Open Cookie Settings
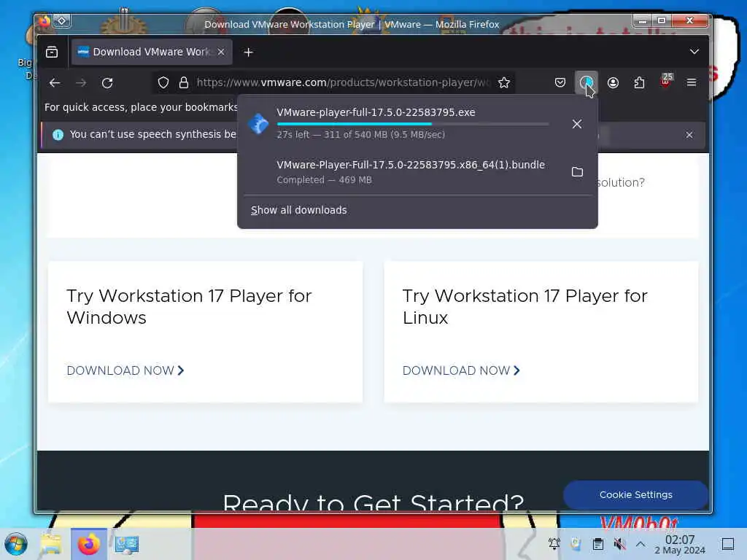Image resolution: width=747 pixels, height=560 pixels. pyautogui.click(x=635, y=495)
